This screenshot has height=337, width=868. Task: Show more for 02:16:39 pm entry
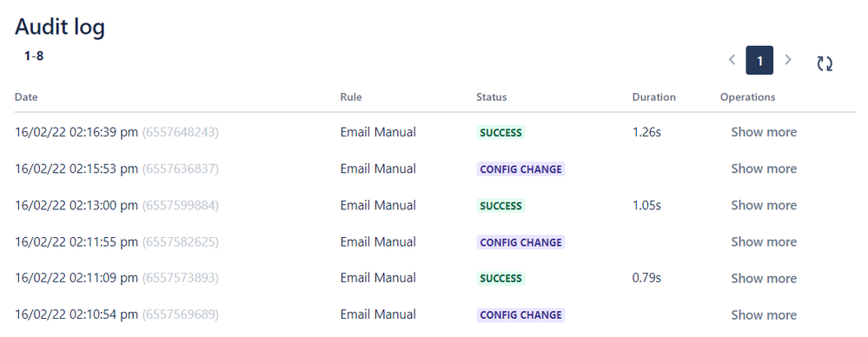coord(764,132)
